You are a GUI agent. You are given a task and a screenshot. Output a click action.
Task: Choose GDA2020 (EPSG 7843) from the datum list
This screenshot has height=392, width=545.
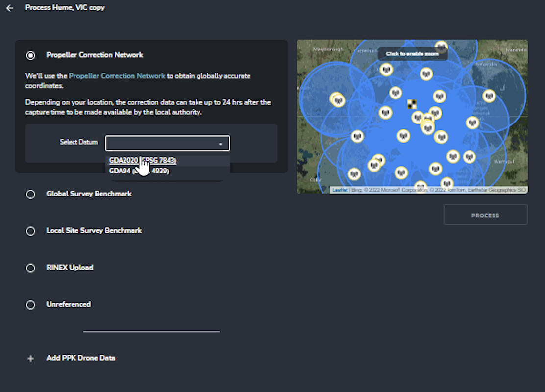pyautogui.click(x=143, y=160)
